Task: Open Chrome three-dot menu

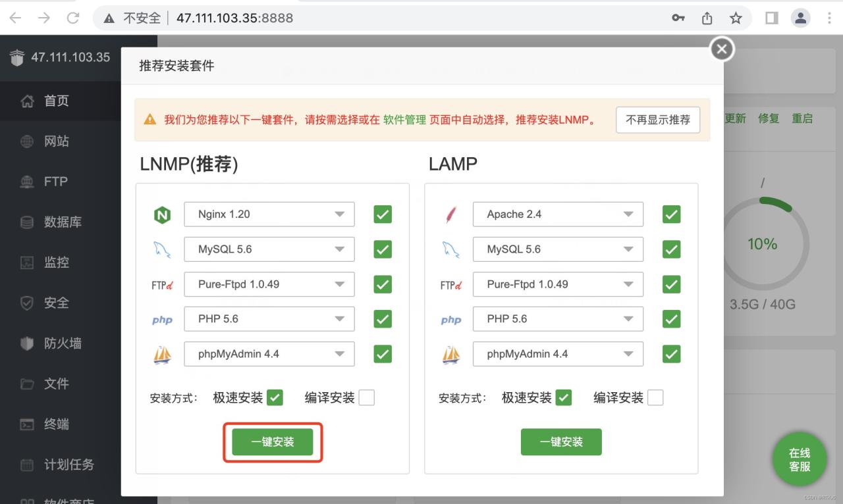Action: [829, 18]
